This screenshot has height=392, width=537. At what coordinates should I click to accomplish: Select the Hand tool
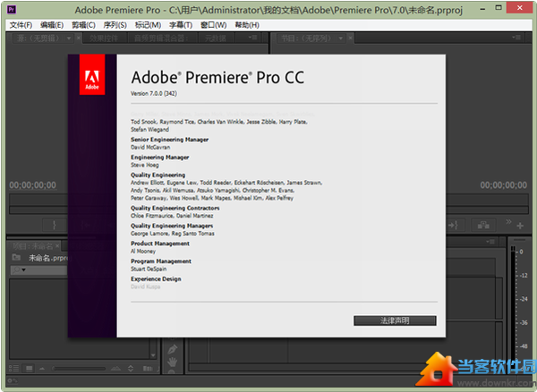tap(172, 362)
